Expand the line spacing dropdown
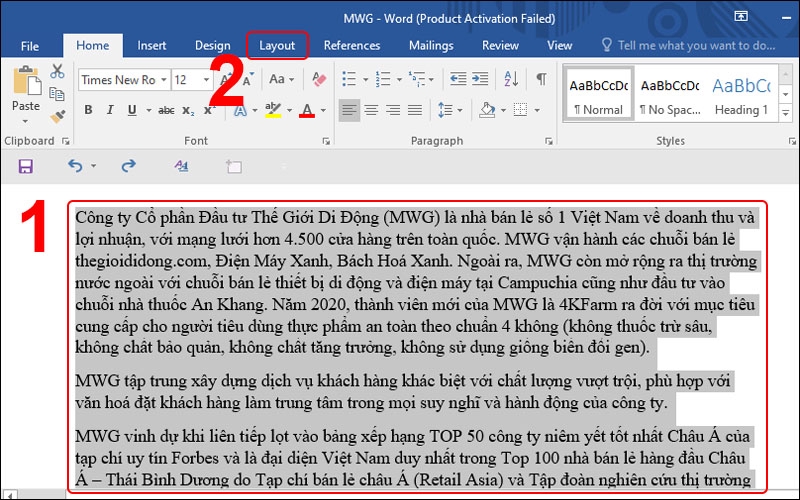 (x=460, y=110)
